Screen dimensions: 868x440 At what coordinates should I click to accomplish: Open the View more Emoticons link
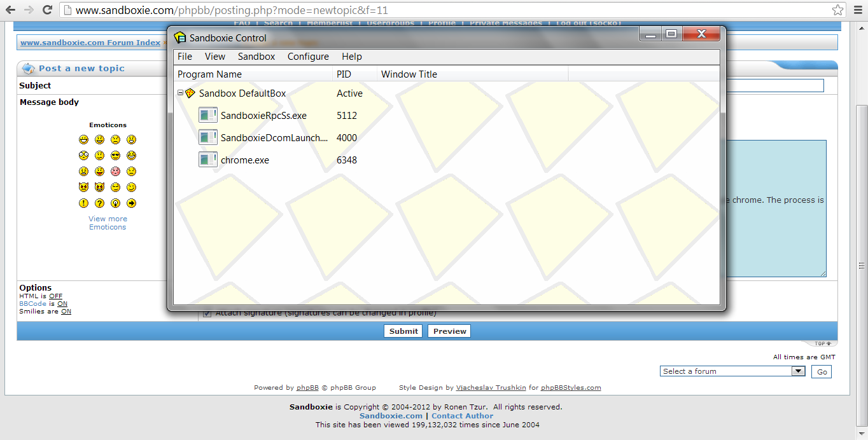click(x=108, y=223)
